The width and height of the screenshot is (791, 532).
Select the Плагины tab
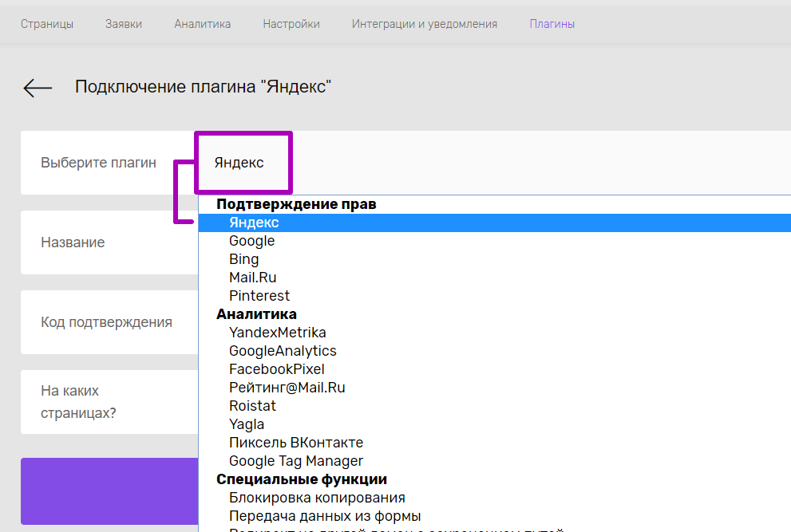point(552,24)
